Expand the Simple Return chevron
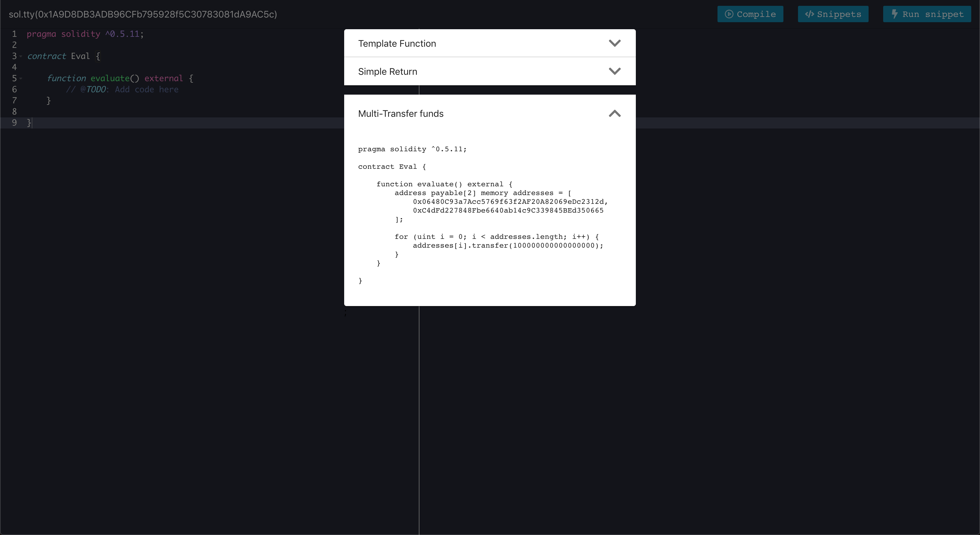The image size is (980, 535). pyautogui.click(x=615, y=71)
